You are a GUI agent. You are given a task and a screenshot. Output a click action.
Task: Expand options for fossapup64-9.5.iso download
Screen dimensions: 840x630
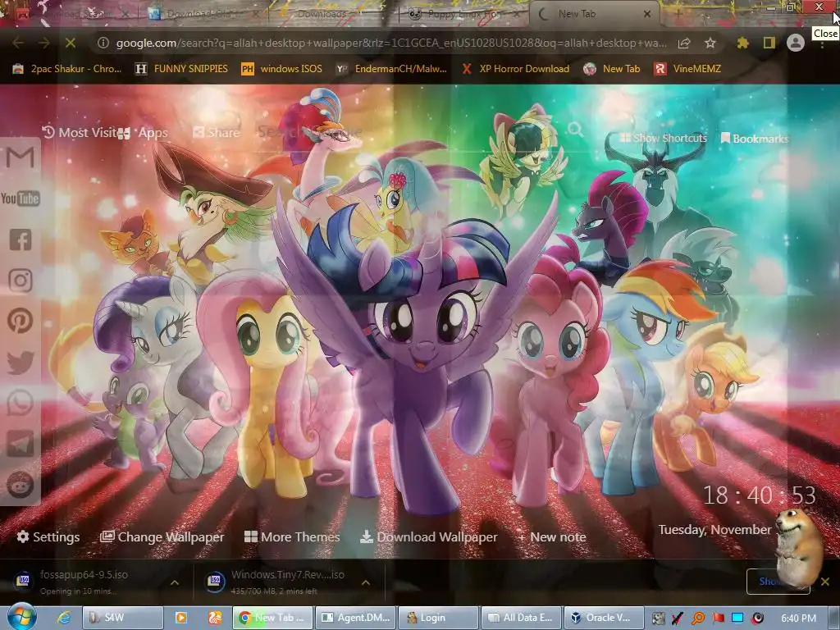click(175, 582)
